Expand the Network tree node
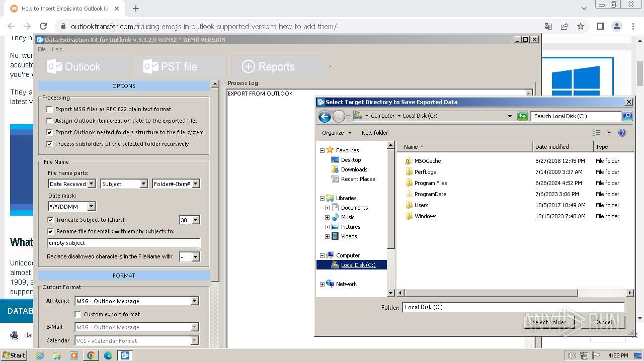Viewport: 644px width, 362px height. coord(322,284)
